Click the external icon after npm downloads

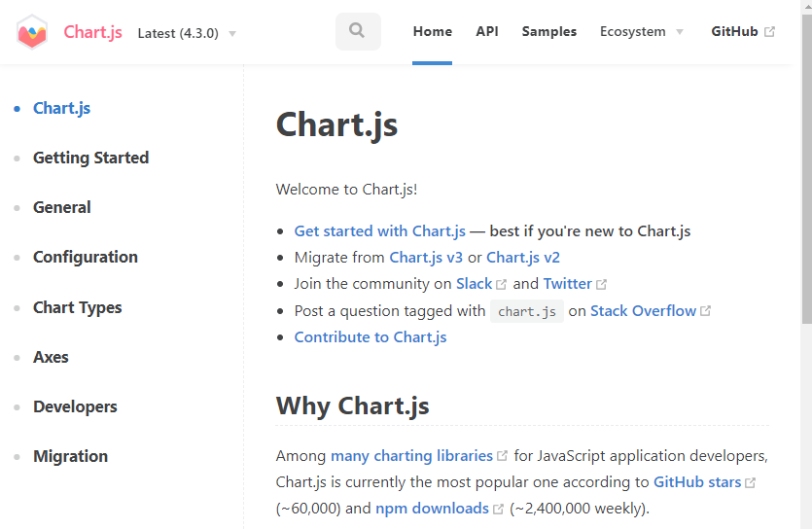pyautogui.click(x=498, y=510)
